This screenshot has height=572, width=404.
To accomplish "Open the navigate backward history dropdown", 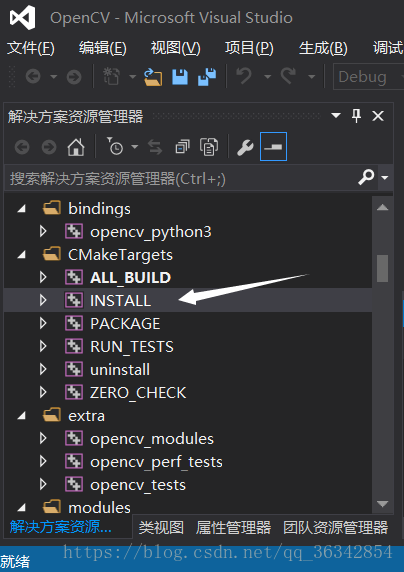I will pyautogui.click(x=54, y=77).
